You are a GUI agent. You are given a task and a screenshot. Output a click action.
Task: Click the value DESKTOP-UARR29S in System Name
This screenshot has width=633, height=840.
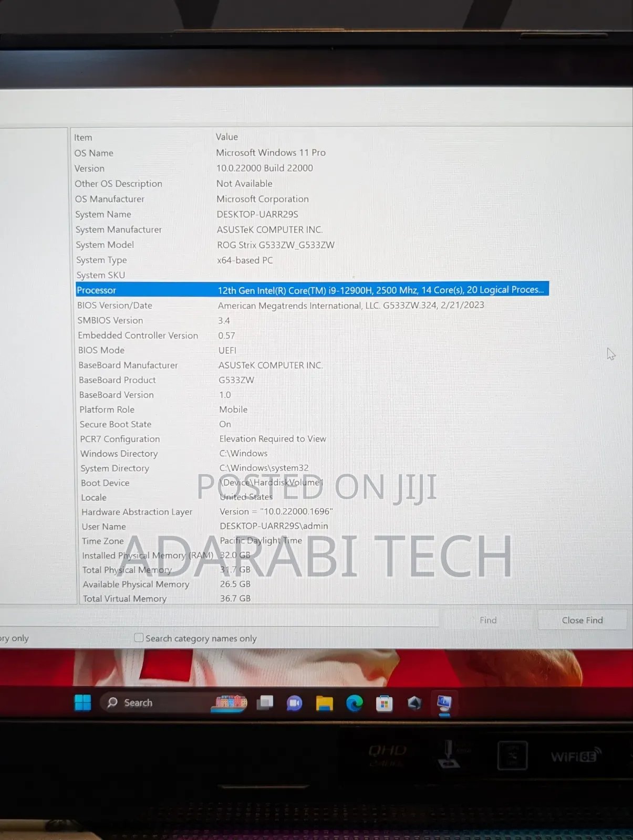(x=257, y=214)
